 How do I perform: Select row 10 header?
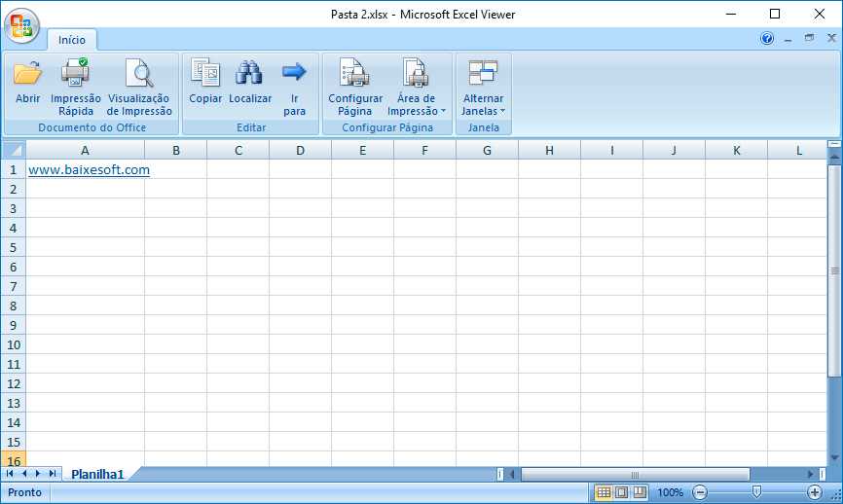tap(14, 345)
